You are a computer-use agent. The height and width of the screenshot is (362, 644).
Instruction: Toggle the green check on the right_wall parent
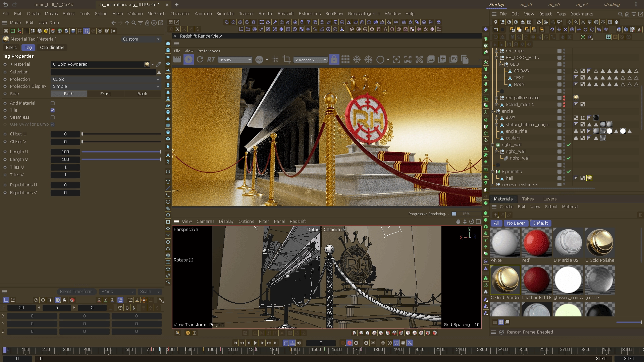[569, 145]
